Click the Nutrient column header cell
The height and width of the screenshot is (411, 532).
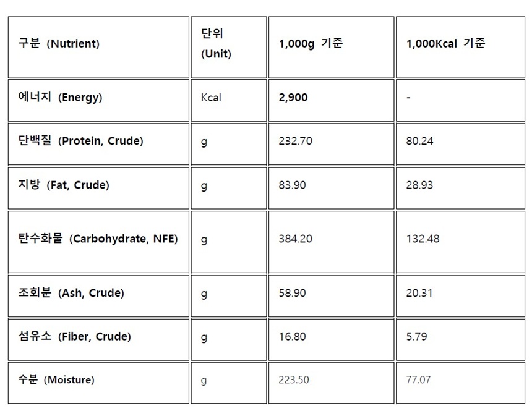pyautogui.click(x=59, y=44)
